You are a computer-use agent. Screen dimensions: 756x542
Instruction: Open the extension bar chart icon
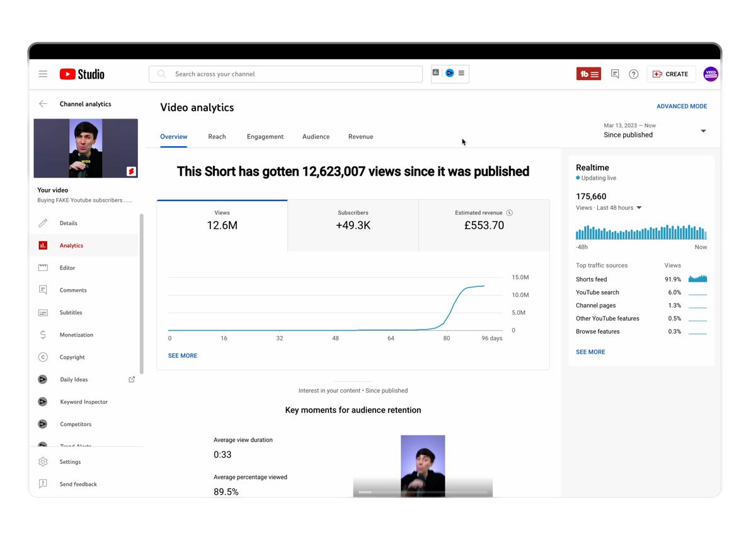(x=436, y=73)
